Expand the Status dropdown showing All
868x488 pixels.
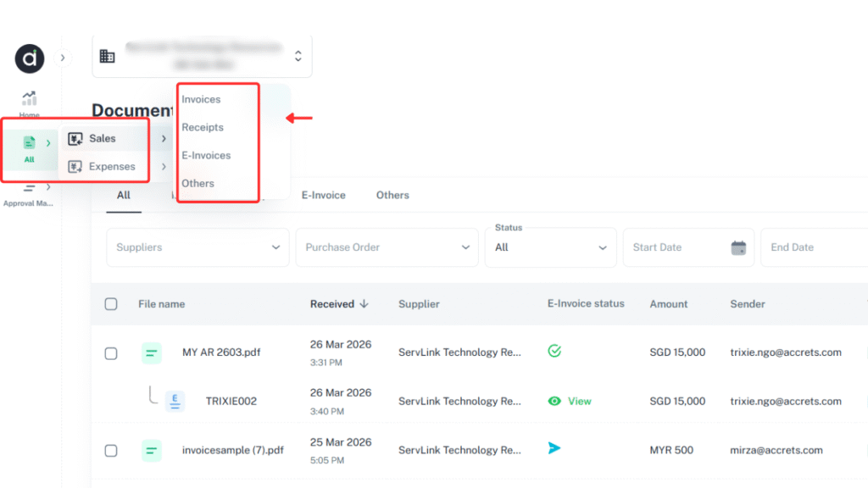click(x=550, y=247)
